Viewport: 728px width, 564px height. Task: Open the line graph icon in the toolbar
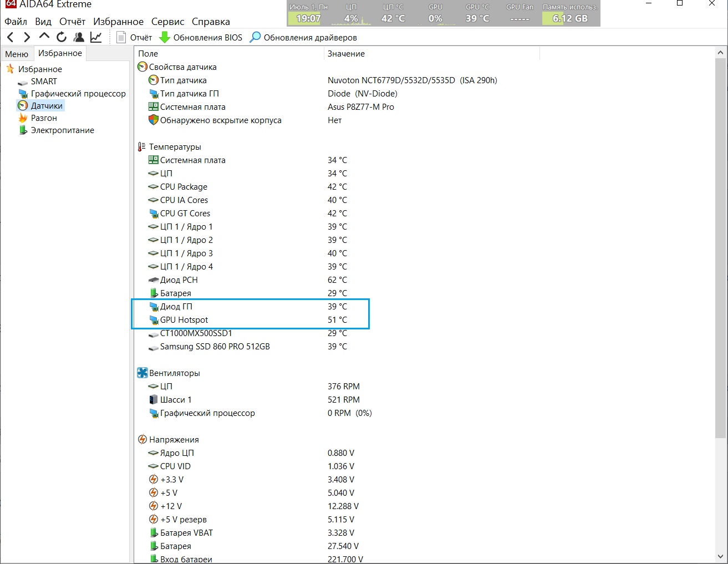click(96, 37)
